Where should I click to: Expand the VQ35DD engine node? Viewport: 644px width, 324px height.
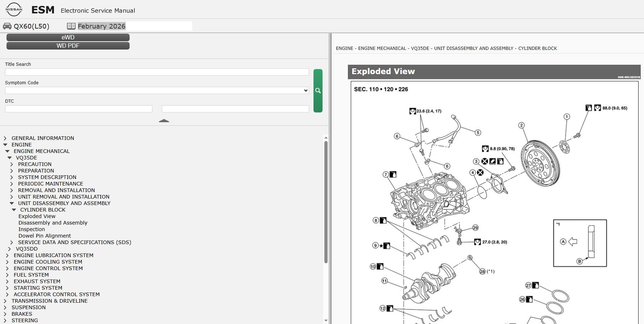point(9,249)
